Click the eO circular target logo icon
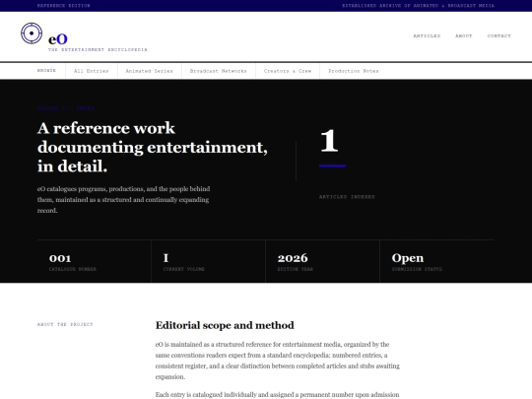Screen dimensions: 532x399 pos(32,33)
